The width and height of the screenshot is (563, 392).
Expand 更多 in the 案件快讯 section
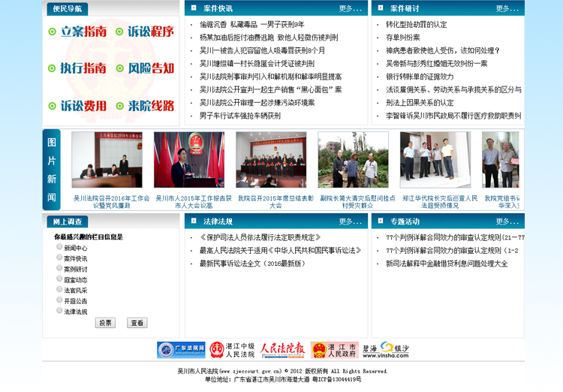click(x=350, y=9)
